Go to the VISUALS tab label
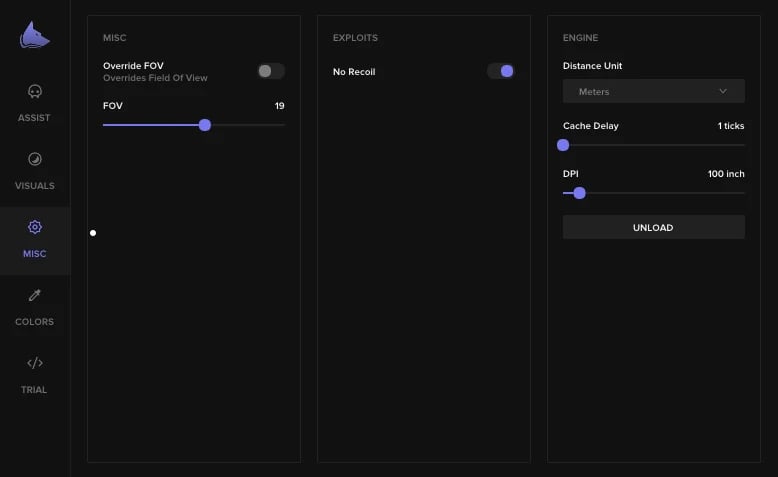Screen dimensions: 778x477 [35, 186]
